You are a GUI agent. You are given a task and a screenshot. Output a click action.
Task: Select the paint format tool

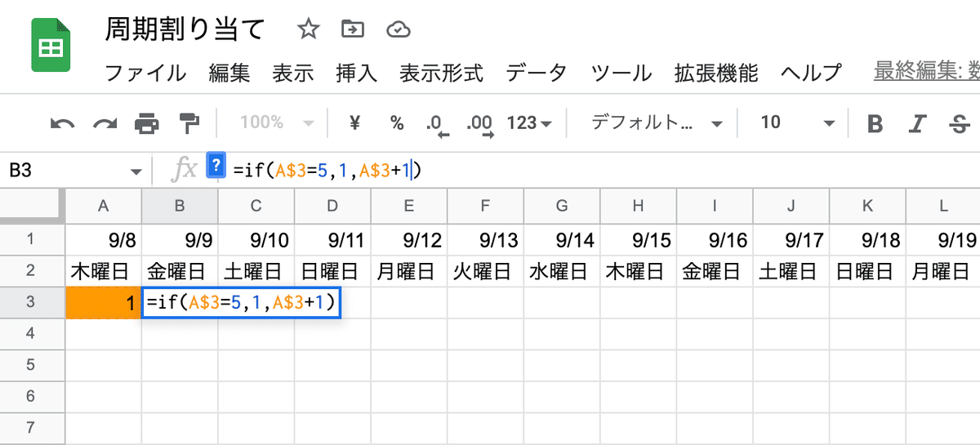click(x=189, y=123)
